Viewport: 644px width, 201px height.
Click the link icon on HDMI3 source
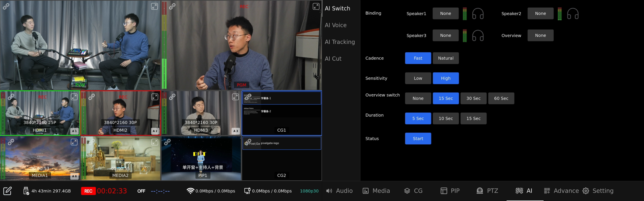click(x=172, y=97)
